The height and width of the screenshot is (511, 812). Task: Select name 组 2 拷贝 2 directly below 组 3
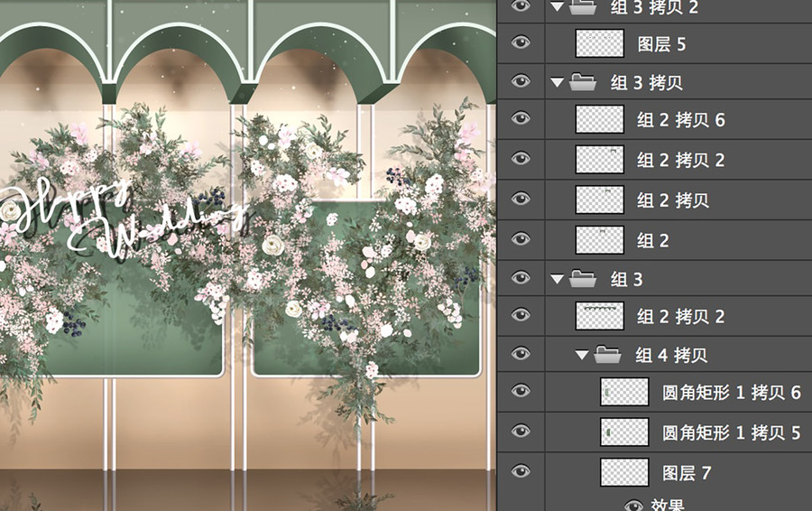pos(681,316)
